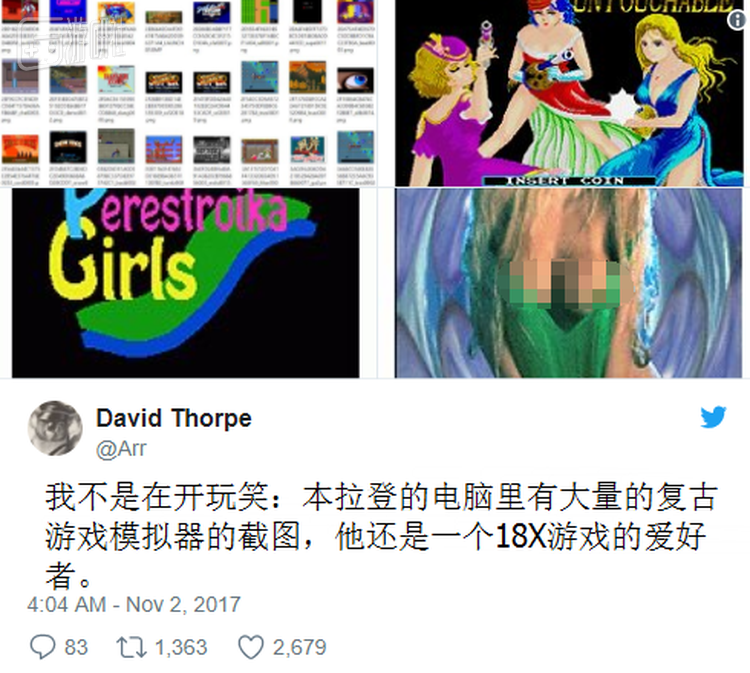Open the image info icon
750x673 pixels.
[x=738, y=20]
